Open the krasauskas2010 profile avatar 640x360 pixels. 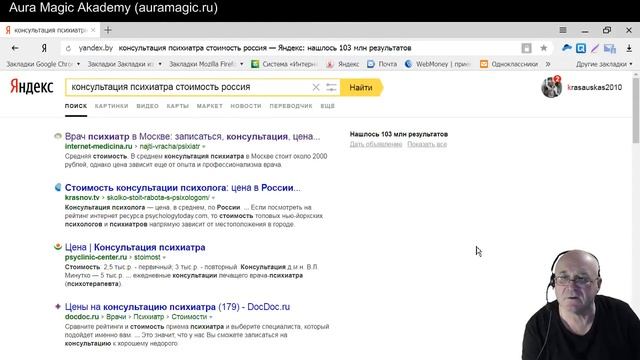tap(551, 87)
